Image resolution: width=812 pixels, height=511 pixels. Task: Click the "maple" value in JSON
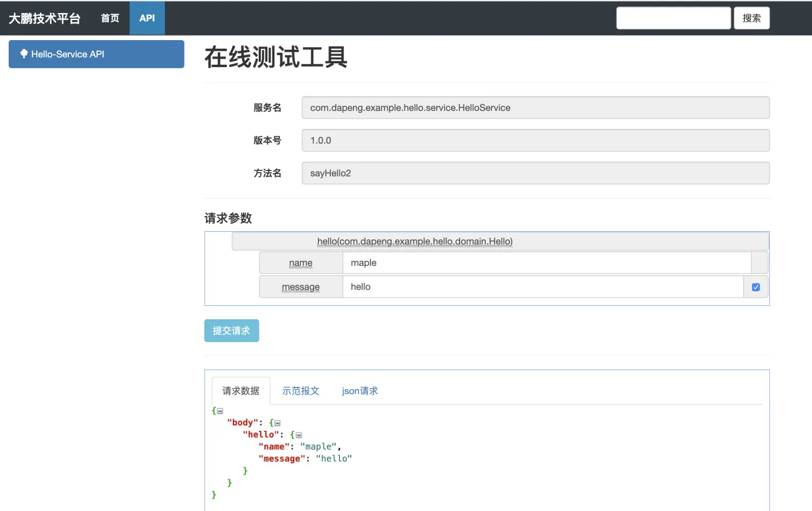point(318,447)
